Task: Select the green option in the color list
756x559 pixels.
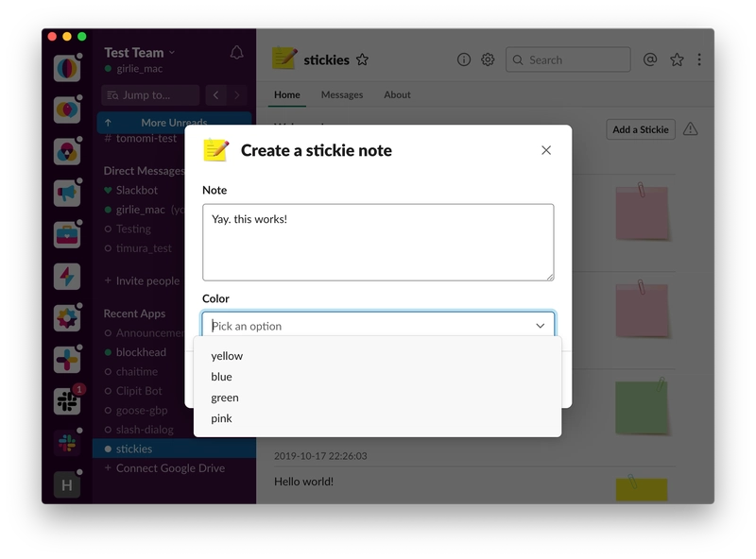Action: [x=227, y=397]
